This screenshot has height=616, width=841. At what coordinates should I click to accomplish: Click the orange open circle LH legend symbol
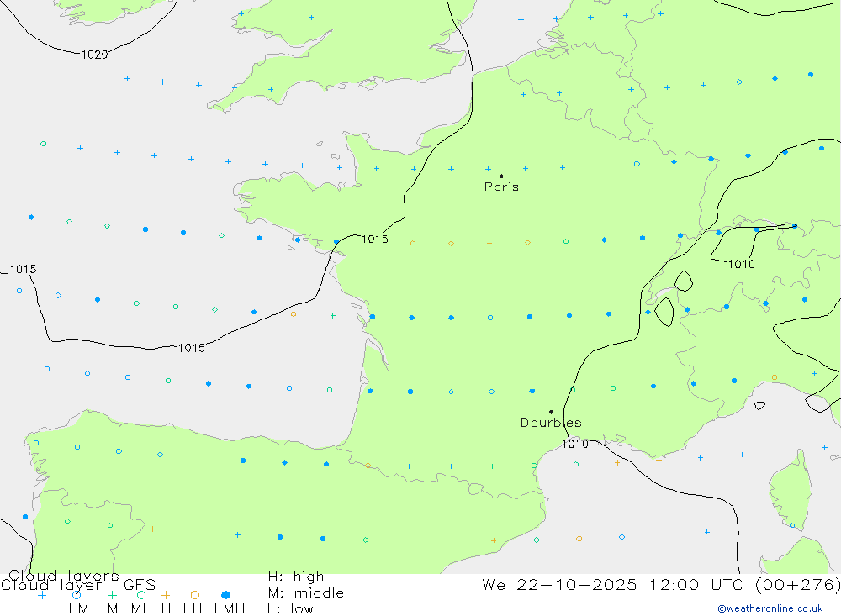pyautogui.click(x=195, y=595)
